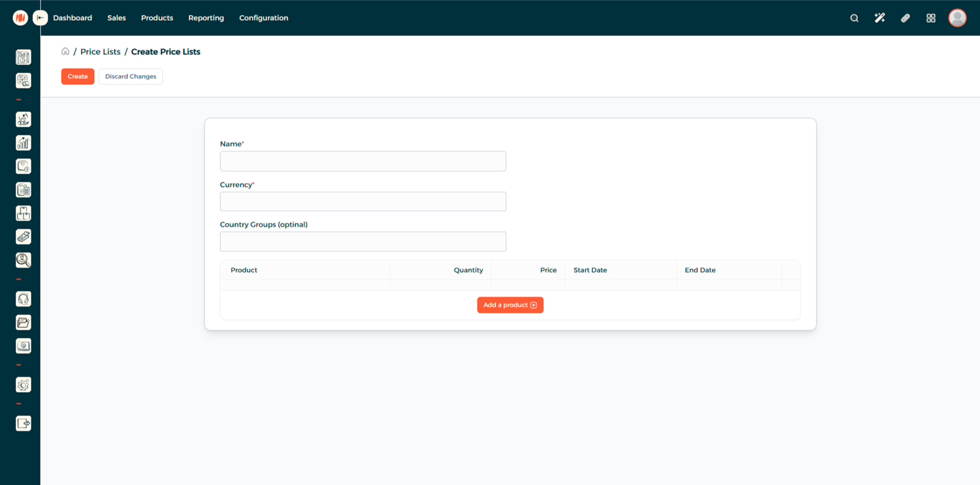Open the Currency dropdown field
Viewport: 980px width, 485px height.
click(363, 201)
